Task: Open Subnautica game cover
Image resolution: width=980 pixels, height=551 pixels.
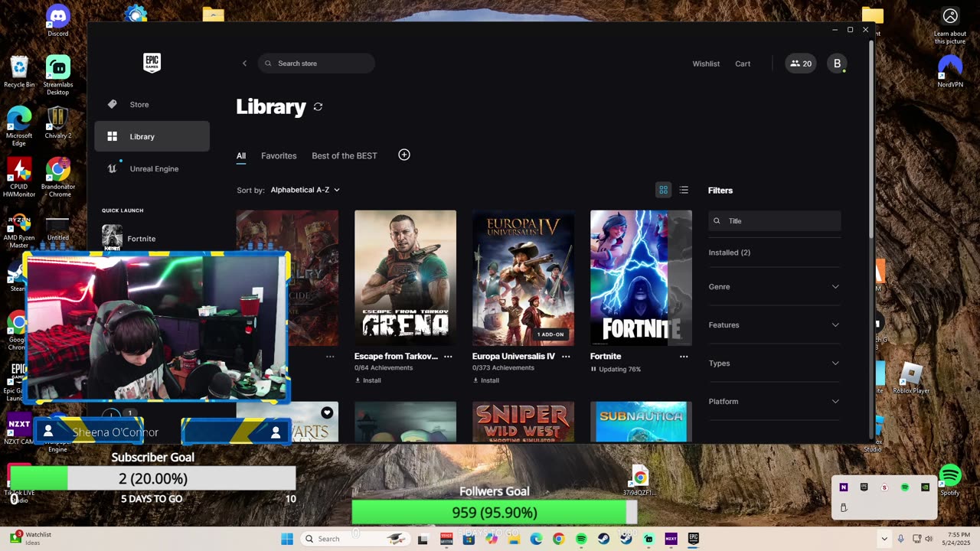Action: coord(641,422)
